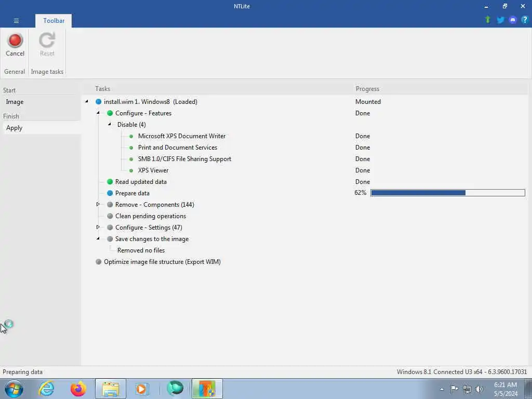Open the Image page in sidebar

coord(15,102)
